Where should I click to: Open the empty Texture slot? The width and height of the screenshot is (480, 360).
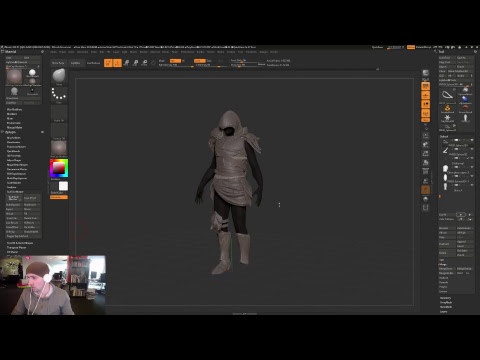tap(59, 131)
